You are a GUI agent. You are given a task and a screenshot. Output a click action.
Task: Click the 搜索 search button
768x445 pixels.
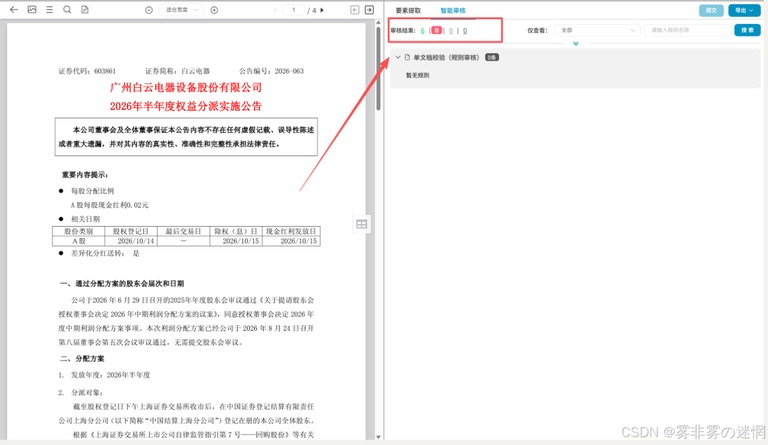click(747, 30)
